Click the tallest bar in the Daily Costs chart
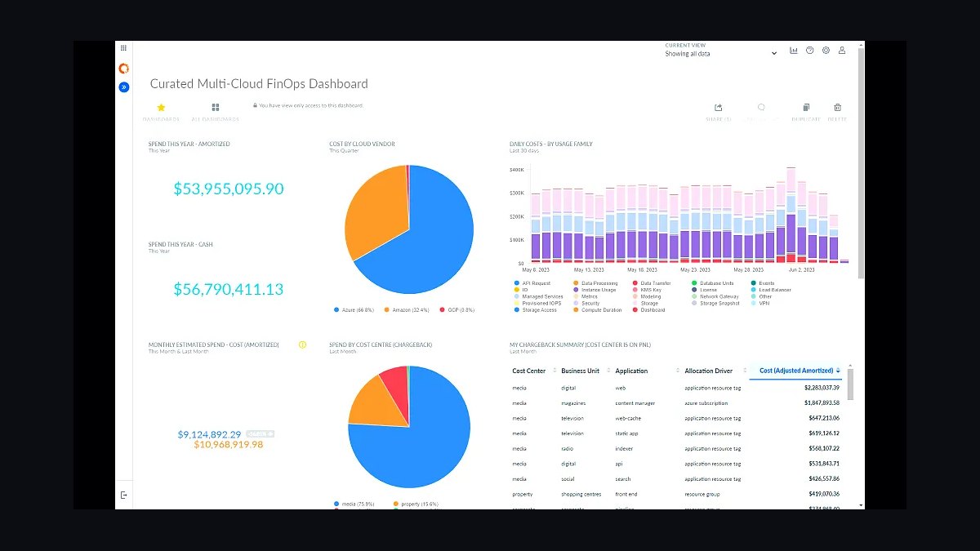The width and height of the screenshot is (980, 551). [x=791, y=216]
